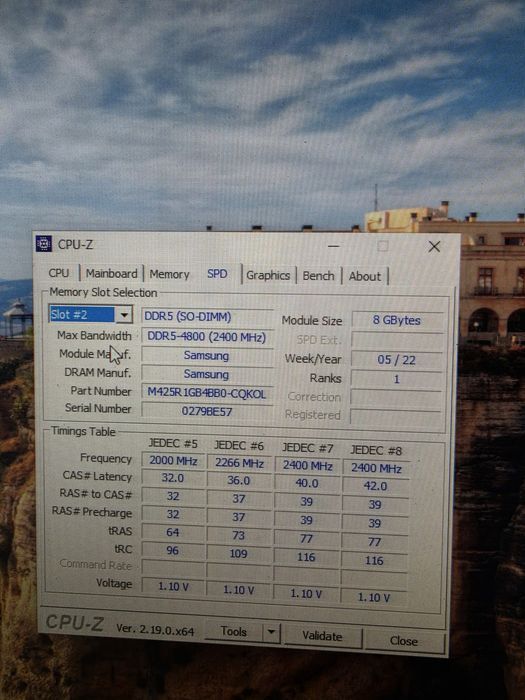Click the Timings Table group label
The height and width of the screenshot is (700, 525).
pos(83,431)
